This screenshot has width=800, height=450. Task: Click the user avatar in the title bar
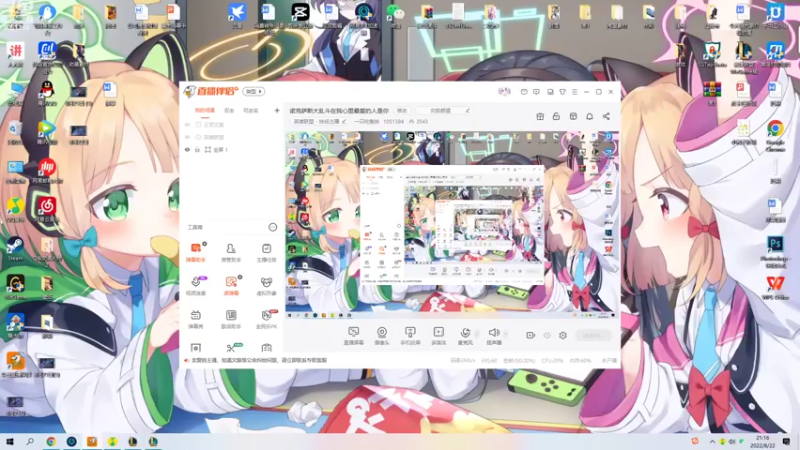pos(504,92)
